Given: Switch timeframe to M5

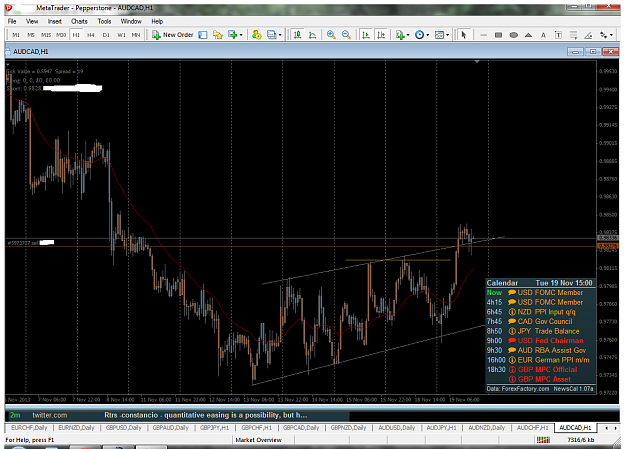Looking at the screenshot, I should 31,35.
